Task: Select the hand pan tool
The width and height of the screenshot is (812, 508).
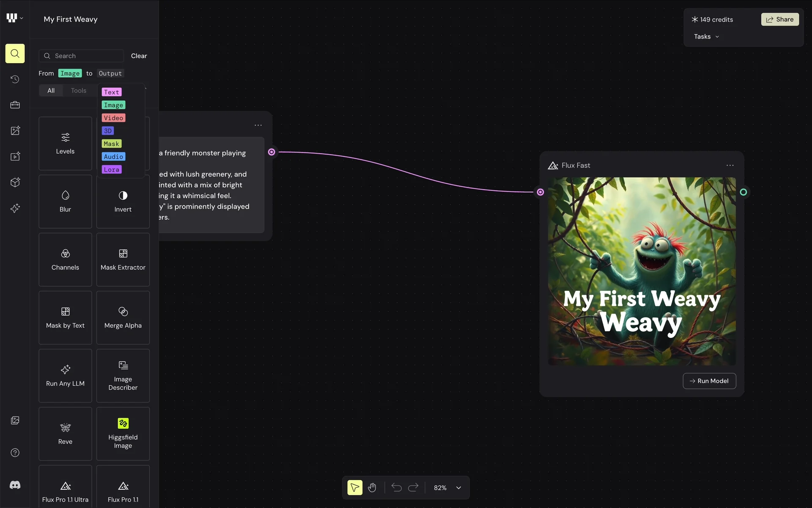Action: pos(372,488)
